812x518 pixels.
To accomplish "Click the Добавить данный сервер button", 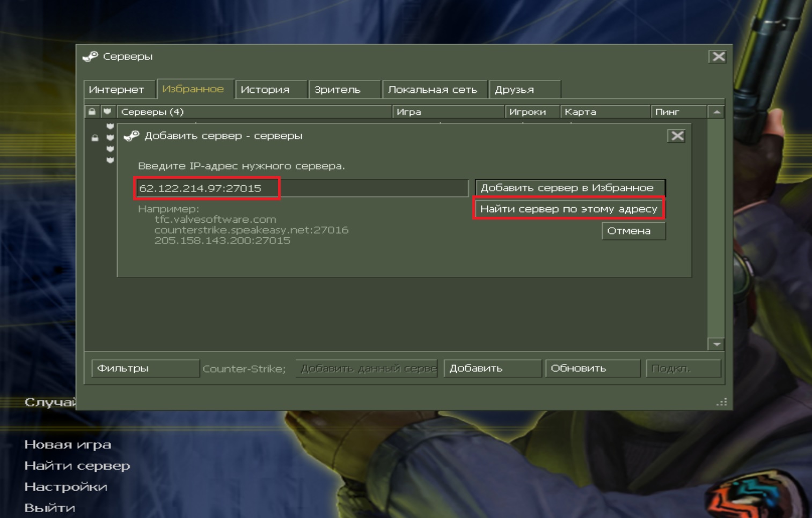I will [x=367, y=368].
